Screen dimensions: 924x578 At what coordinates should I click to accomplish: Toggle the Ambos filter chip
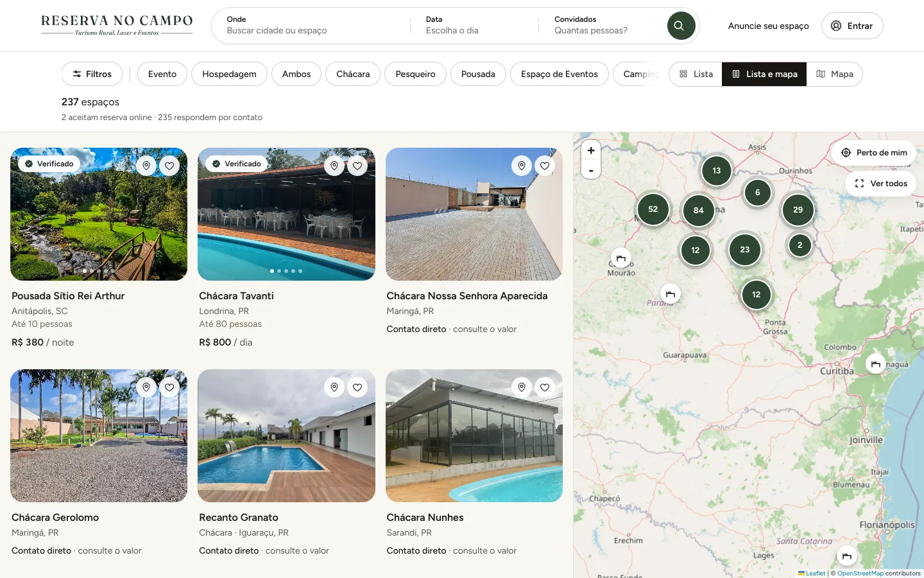tap(296, 74)
